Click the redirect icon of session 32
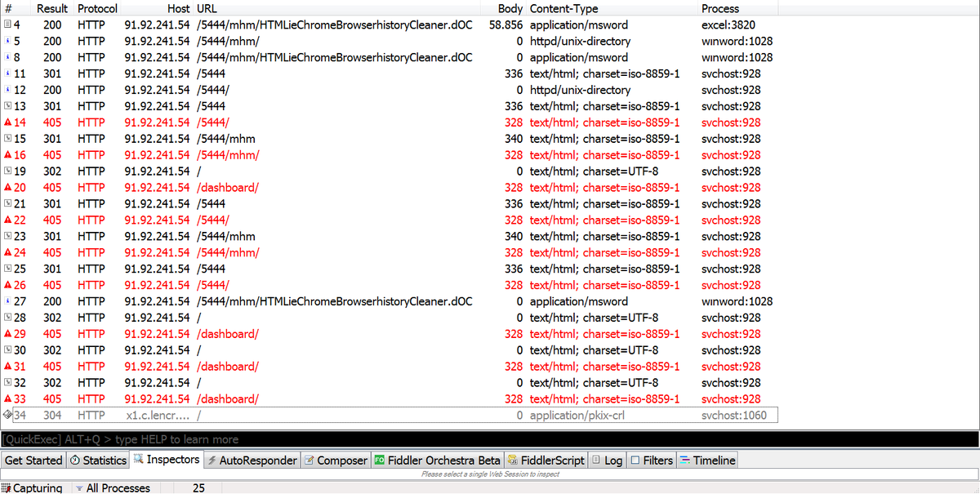 click(x=7, y=382)
